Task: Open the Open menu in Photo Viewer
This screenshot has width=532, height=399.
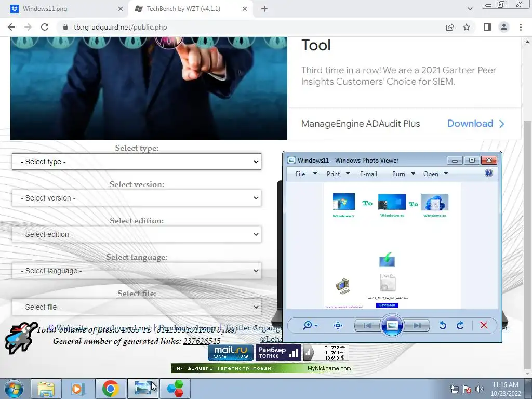Action: pyautogui.click(x=436, y=174)
